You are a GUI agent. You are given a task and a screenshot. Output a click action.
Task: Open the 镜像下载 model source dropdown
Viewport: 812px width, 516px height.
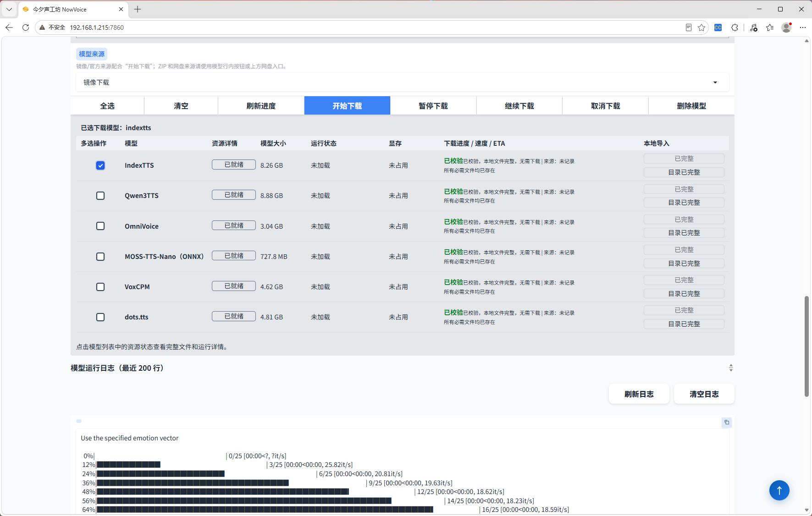click(402, 82)
